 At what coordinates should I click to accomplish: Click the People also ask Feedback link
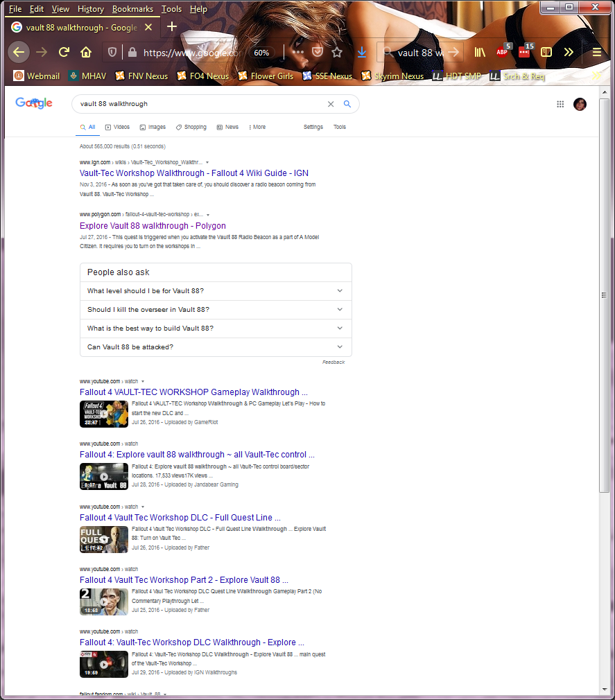tap(334, 362)
